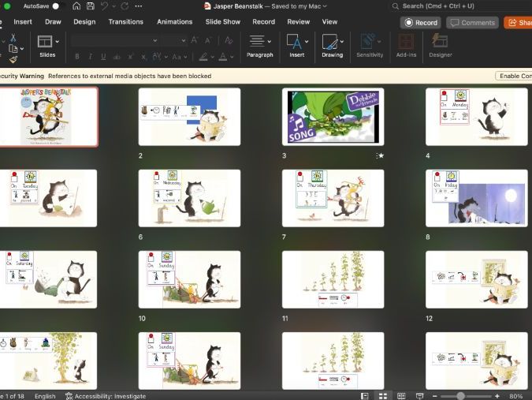
Task: Click the orange Share button
Action: coord(518,23)
